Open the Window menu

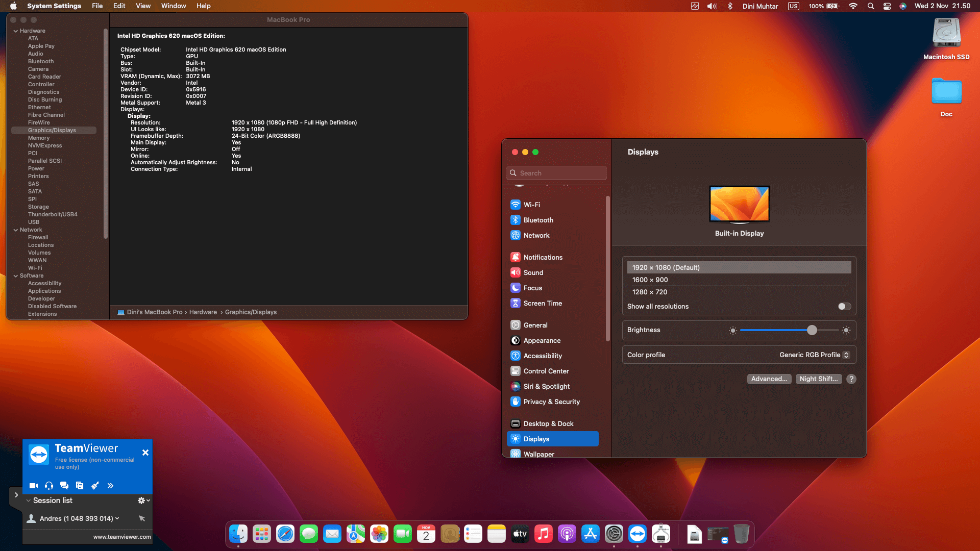pyautogui.click(x=173, y=6)
